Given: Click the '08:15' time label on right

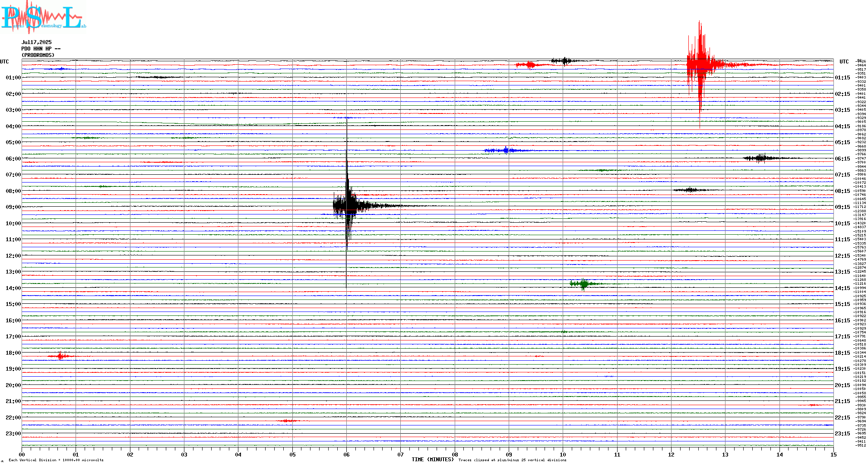Looking at the screenshot, I should 843,191.
